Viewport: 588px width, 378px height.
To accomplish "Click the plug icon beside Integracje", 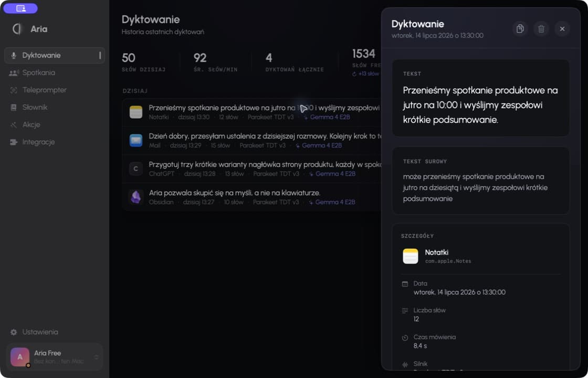I will pyautogui.click(x=14, y=142).
